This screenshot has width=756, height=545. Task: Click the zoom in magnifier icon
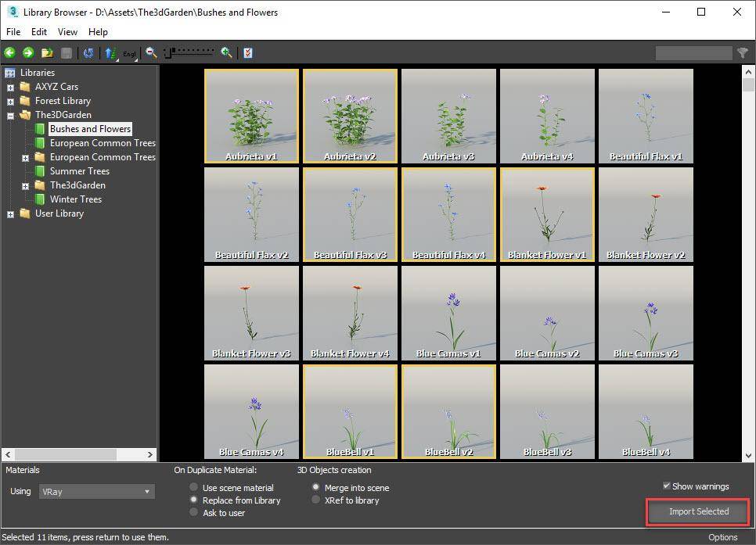[226, 53]
